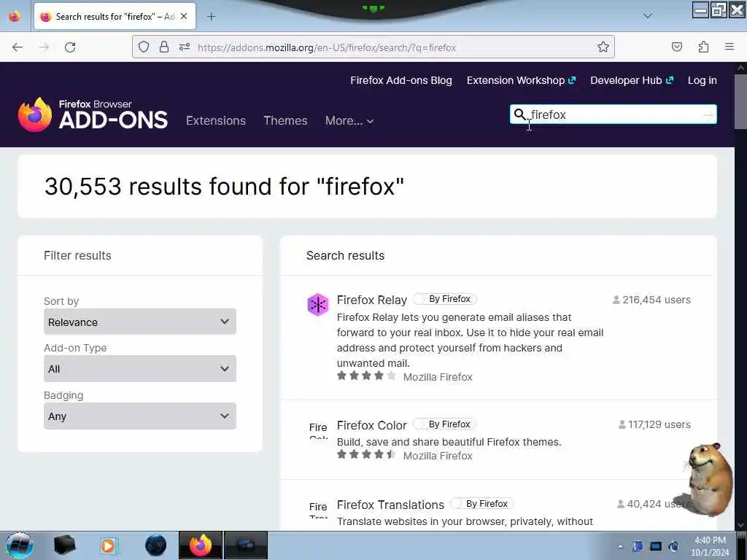Viewport: 747px width, 560px height.
Task: Open the Themes navigation item
Action: click(x=285, y=121)
